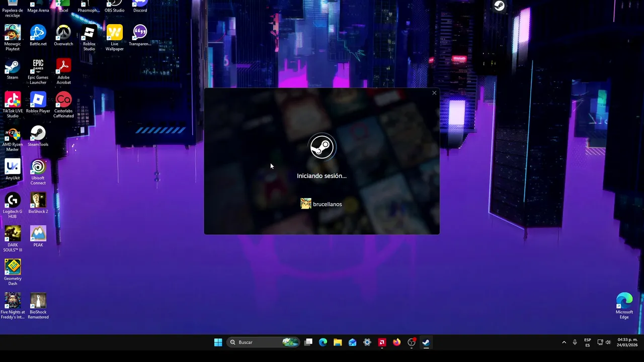Select the Epic Games Launcher icon
The image size is (644, 362).
(38, 71)
